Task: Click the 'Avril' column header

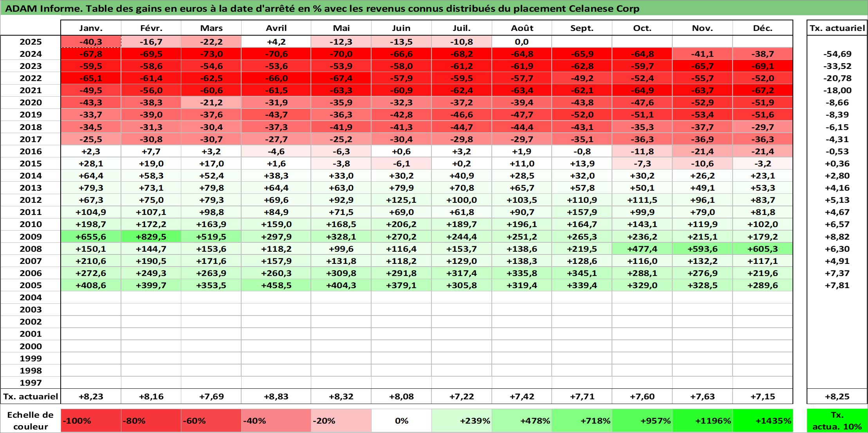Action: tap(276, 28)
